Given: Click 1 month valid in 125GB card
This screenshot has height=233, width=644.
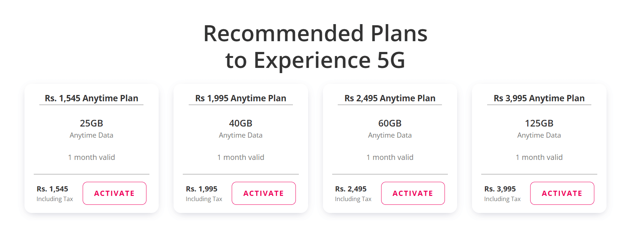Looking at the screenshot, I should (539, 157).
